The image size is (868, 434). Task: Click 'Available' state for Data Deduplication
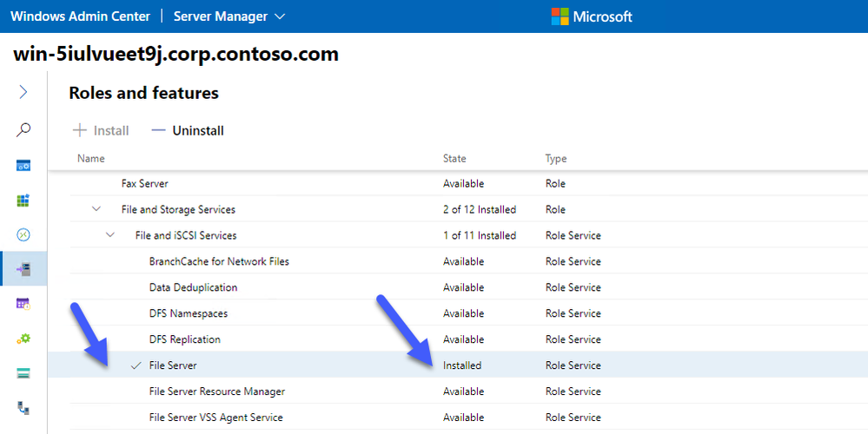[x=463, y=287]
